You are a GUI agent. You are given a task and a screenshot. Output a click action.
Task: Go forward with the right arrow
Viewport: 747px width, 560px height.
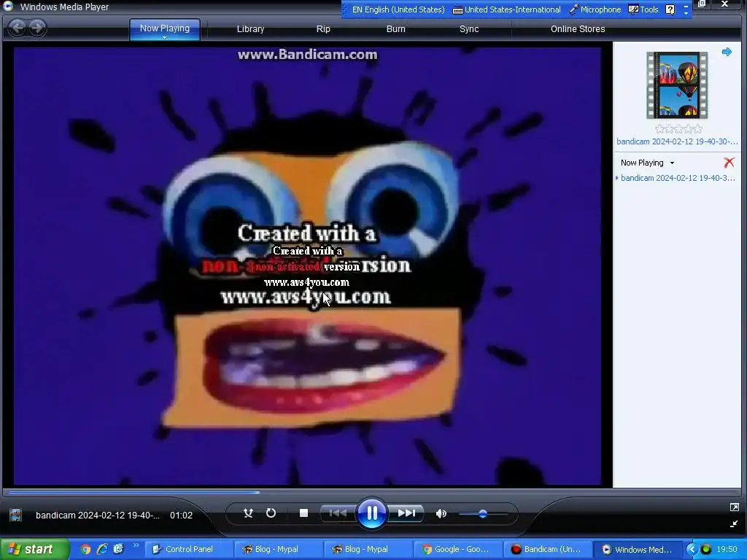[x=37, y=28]
